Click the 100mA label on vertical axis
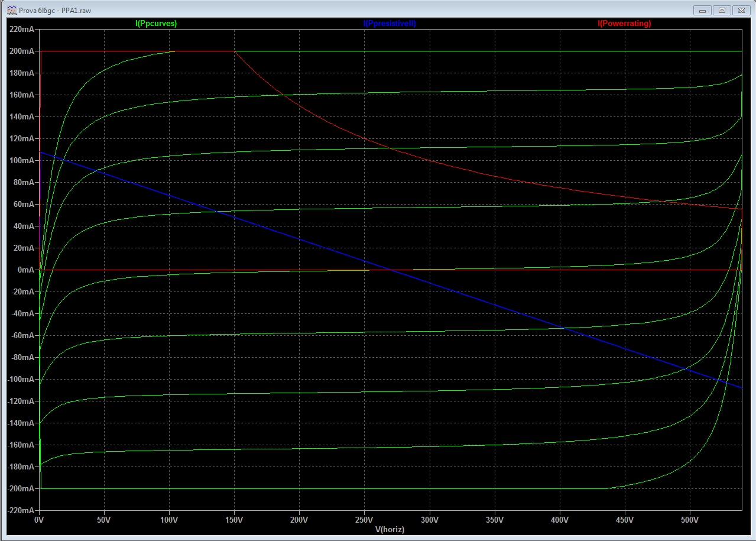Screen dimensions: 756x541 [x=21, y=161]
